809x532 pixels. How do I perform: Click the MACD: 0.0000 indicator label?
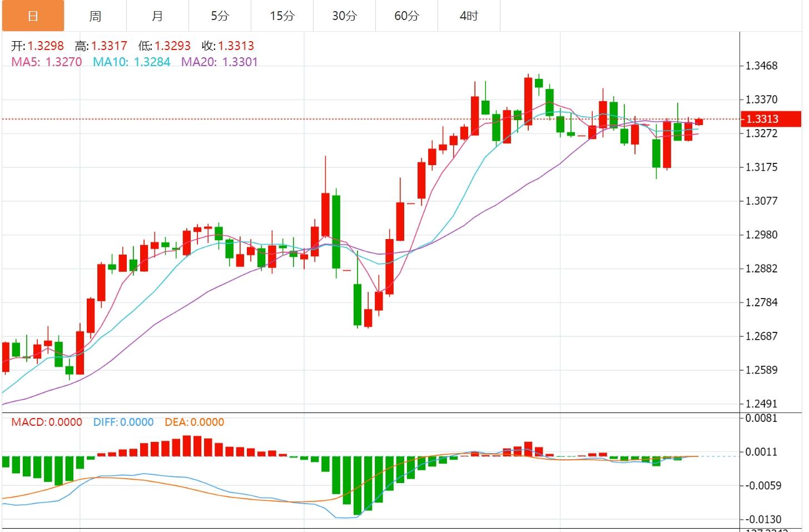[x=47, y=422]
